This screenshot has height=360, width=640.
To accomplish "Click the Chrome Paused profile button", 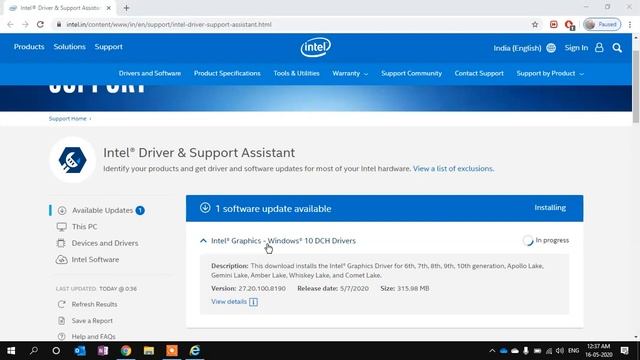I will pos(602,24).
